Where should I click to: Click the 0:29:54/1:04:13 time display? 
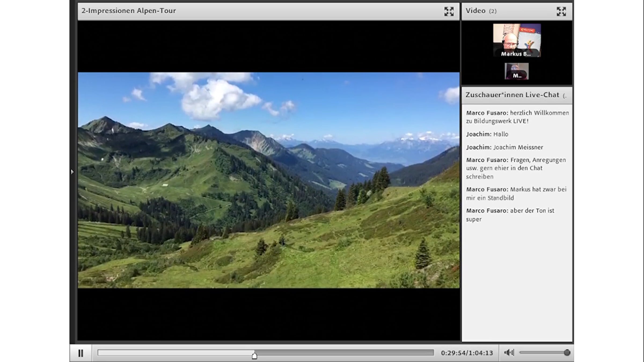click(x=467, y=353)
